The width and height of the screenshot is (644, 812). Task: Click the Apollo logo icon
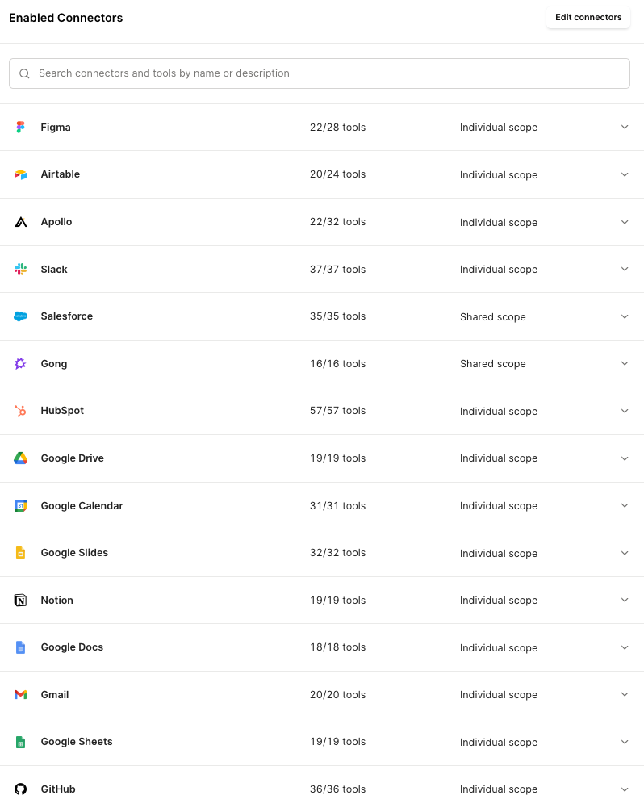click(20, 222)
